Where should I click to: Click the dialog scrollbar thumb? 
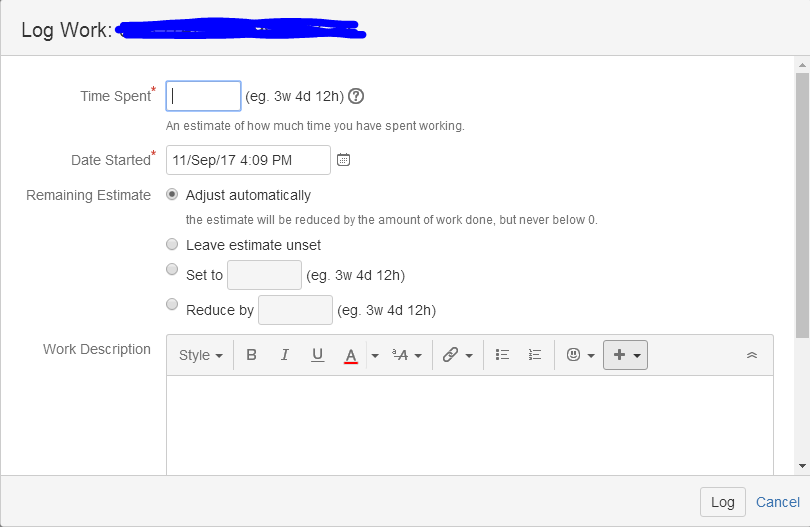802,206
